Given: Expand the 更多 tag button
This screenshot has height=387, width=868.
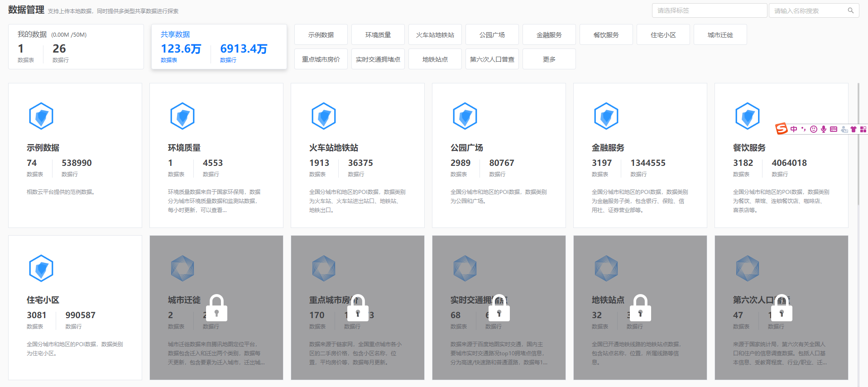Looking at the screenshot, I should [x=549, y=59].
